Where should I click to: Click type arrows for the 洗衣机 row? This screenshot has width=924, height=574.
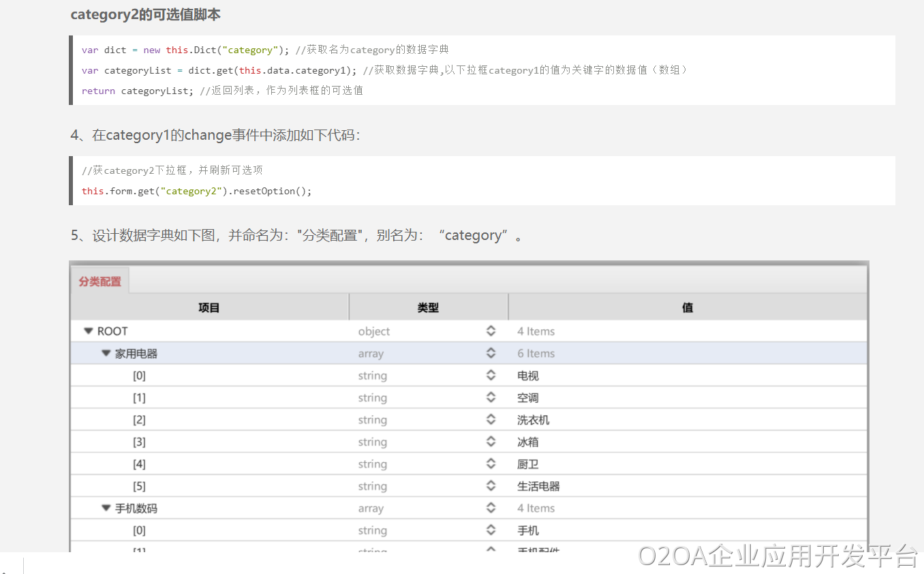coord(491,420)
